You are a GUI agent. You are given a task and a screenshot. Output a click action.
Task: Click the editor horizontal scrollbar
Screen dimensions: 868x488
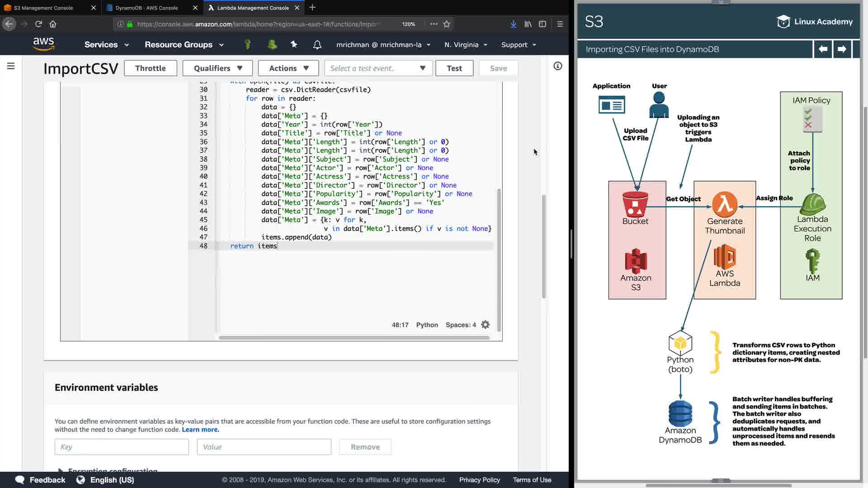click(x=354, y=338)
